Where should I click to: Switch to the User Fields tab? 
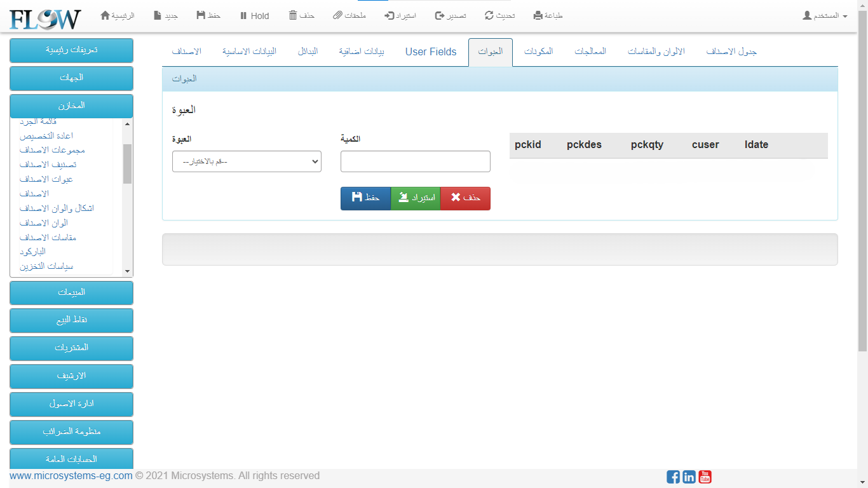(x=431, y=52)
